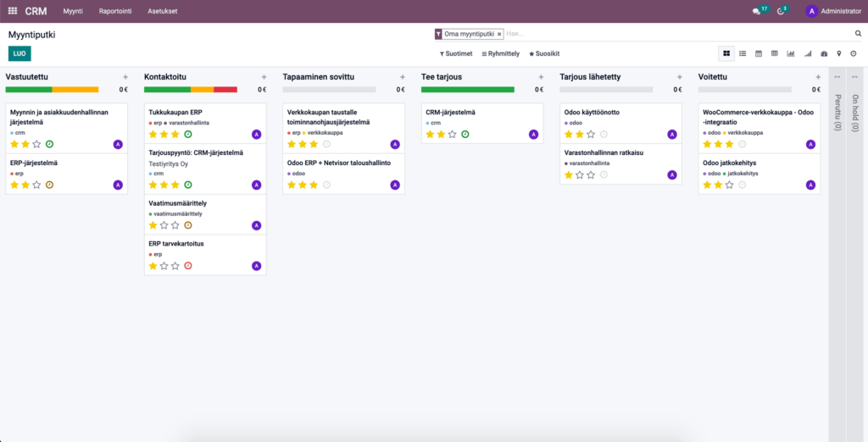
Task: Open the Raportointi menu
Action: (x=114, y=11)
